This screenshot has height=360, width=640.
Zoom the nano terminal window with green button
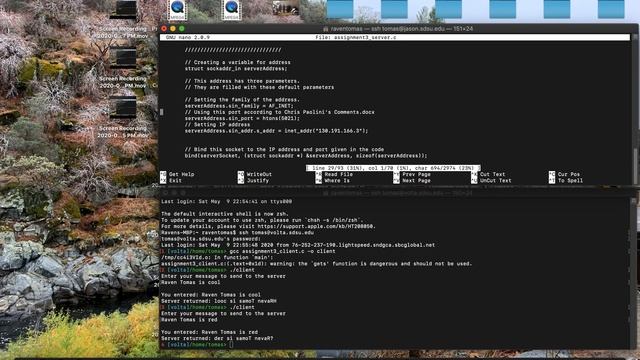point(182,29)
